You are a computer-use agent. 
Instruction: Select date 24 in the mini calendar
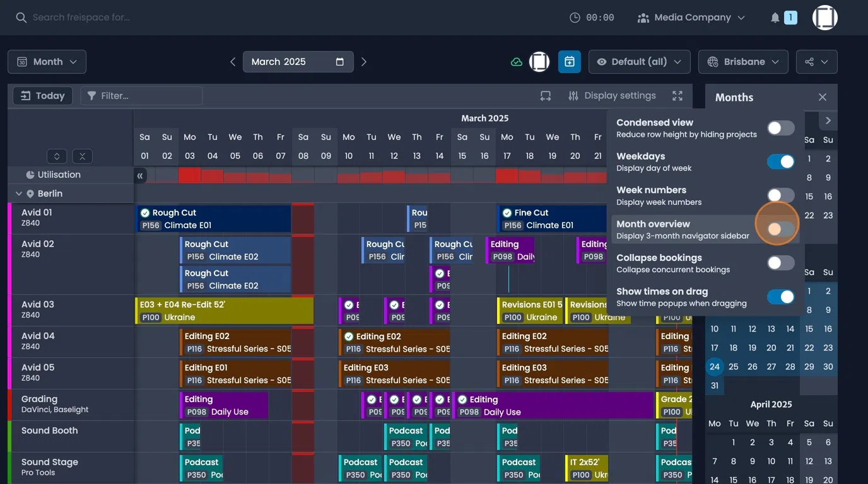point(714,366)
